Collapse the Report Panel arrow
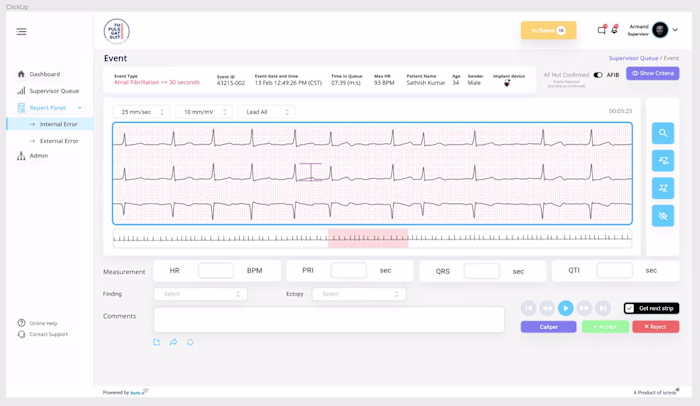700x406 pixels. click(x=80, y=108)
